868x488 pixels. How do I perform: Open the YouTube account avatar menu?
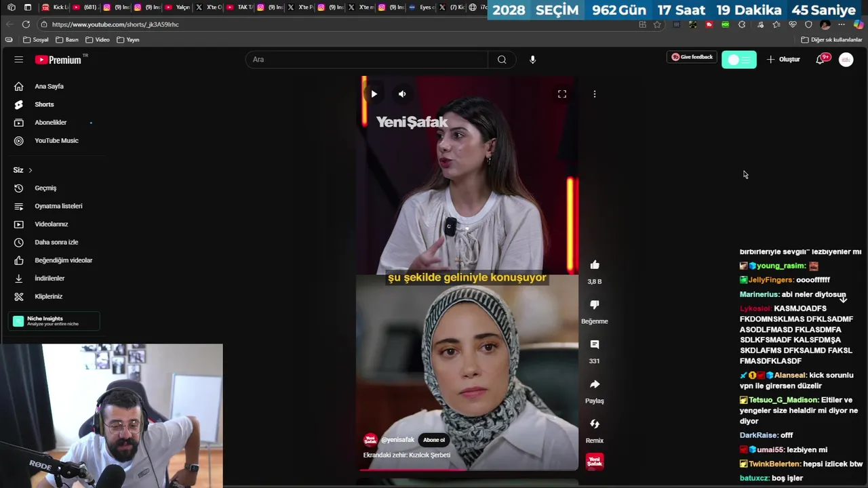(x=846, y=60)
